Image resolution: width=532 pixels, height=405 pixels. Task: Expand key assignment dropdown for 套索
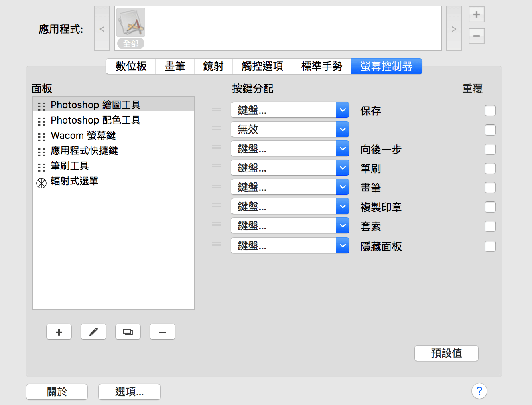click(290, 225)
